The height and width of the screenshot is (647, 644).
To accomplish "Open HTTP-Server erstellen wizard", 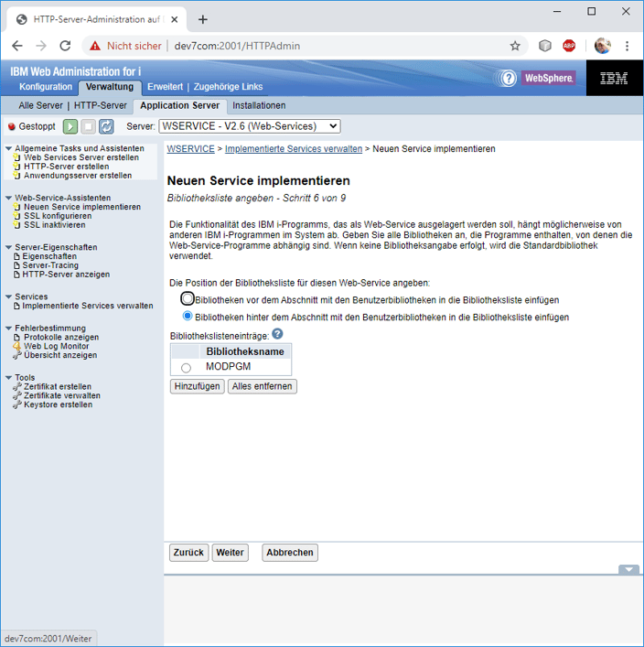I will [x=67, y=167].
